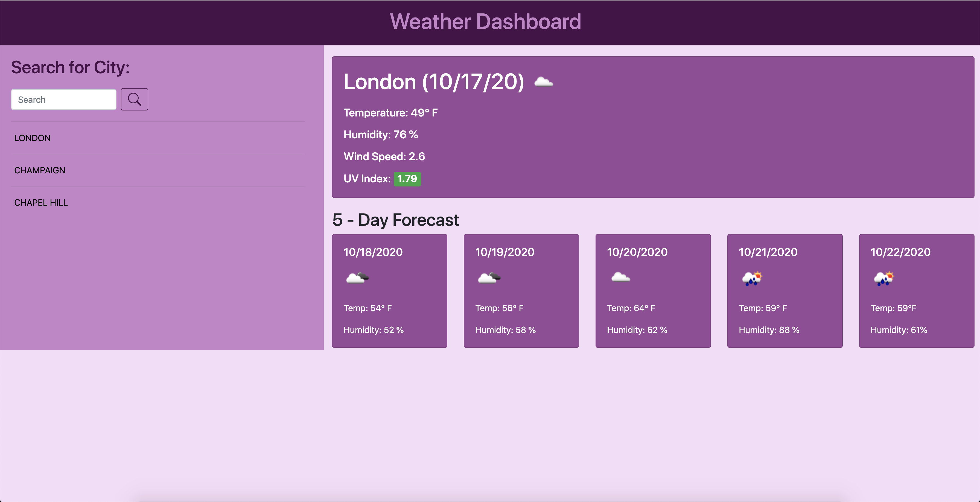980x502 pixels.
Task: Click the green 1.79 UV index badge
Action: click(x=407, y=179)
